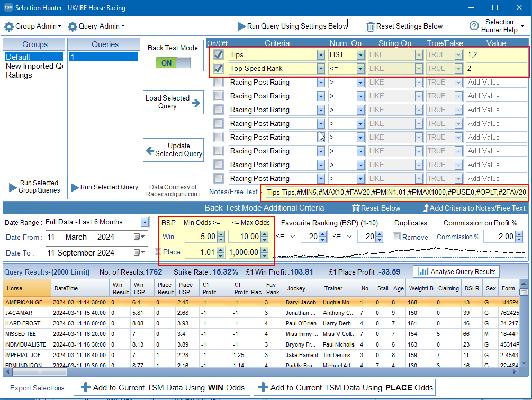Click the Reset Settings trash icon
The image size is (532, 400).
pos(371,26)
